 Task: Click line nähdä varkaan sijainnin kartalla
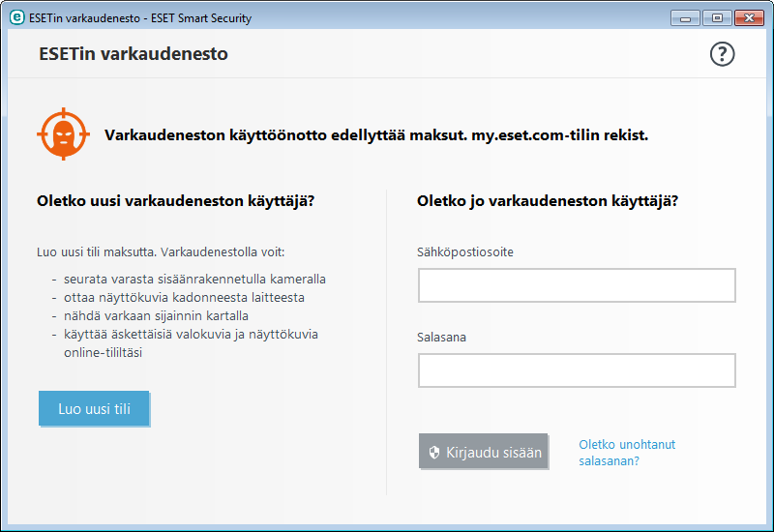pos(156,316)
